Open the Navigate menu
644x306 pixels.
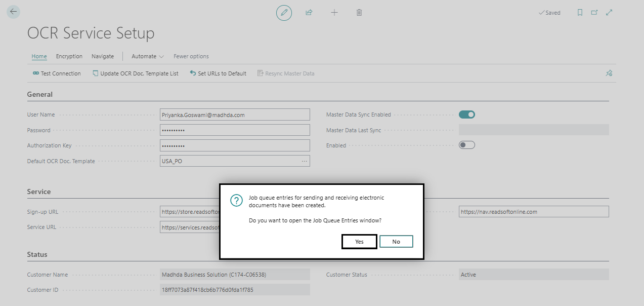(x=103, y=56)
